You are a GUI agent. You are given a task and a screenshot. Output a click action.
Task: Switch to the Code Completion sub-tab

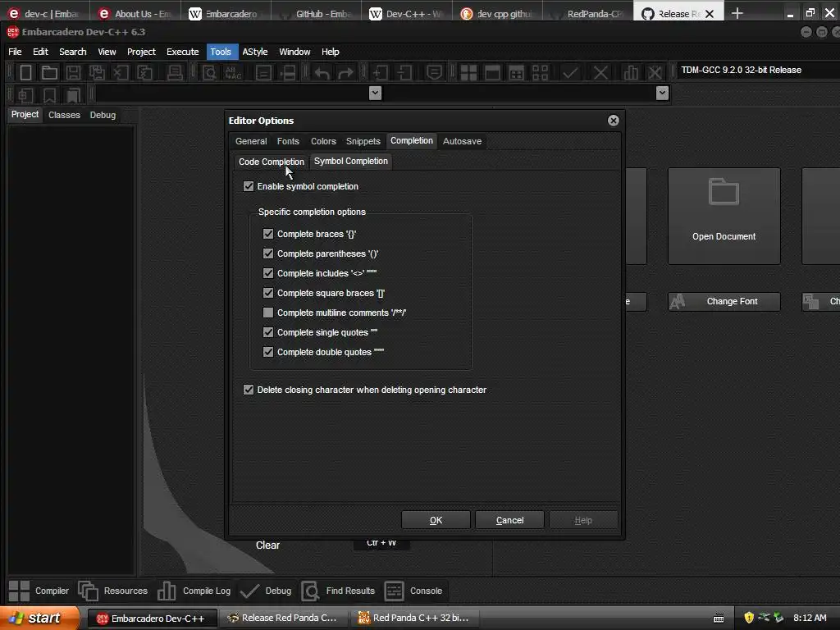pos(272,162)
